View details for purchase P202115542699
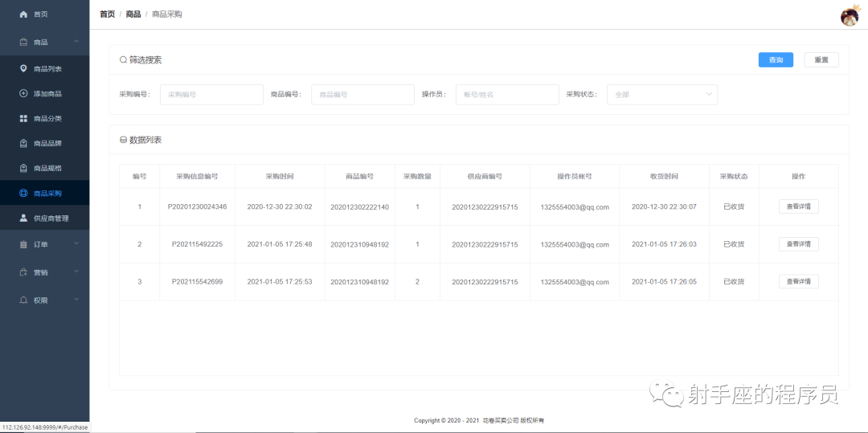Viewport: 868px width, 433px height. [798, 281]
